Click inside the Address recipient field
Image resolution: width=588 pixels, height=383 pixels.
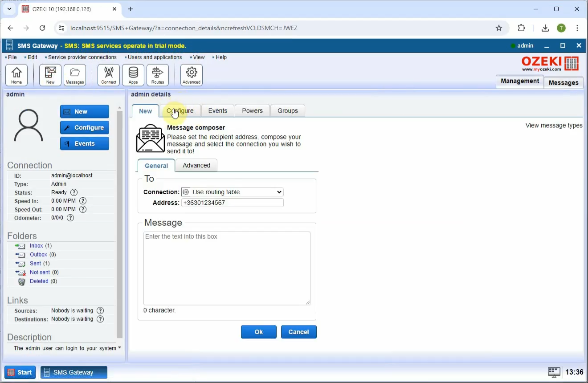coord(232,203)
